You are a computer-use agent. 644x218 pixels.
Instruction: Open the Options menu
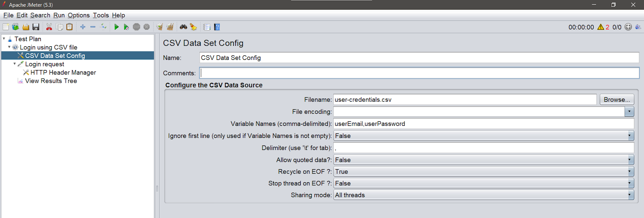click(x=78, y=15)
